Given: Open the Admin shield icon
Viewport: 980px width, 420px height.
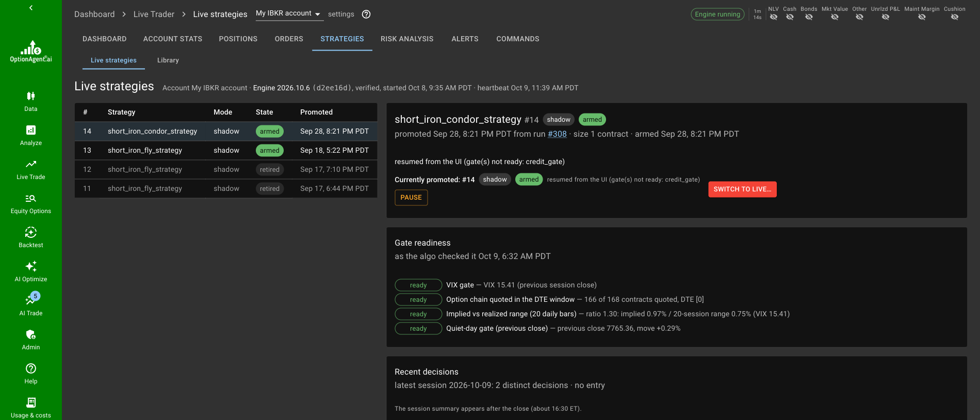Looking at the screenshot, I should click(31, 334).
